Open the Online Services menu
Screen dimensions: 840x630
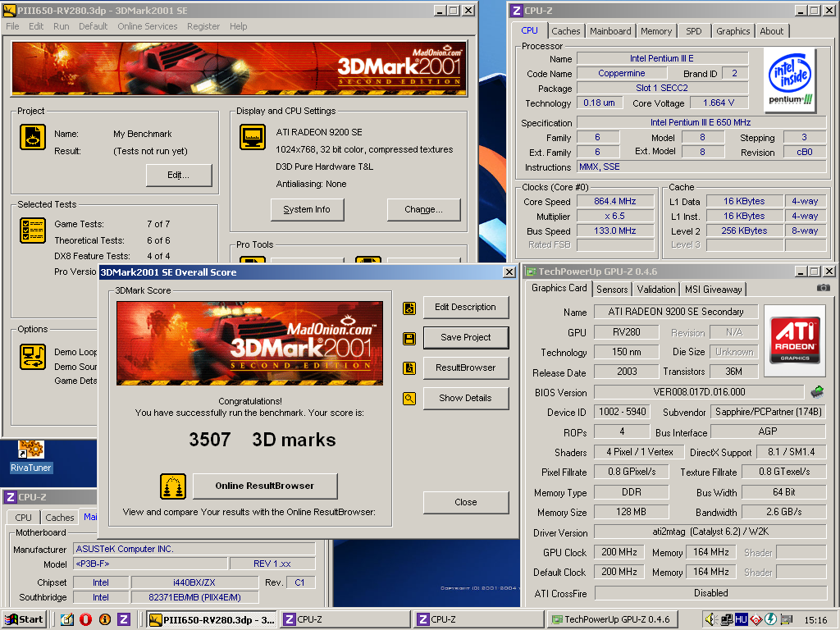click(x=148, y=26)
